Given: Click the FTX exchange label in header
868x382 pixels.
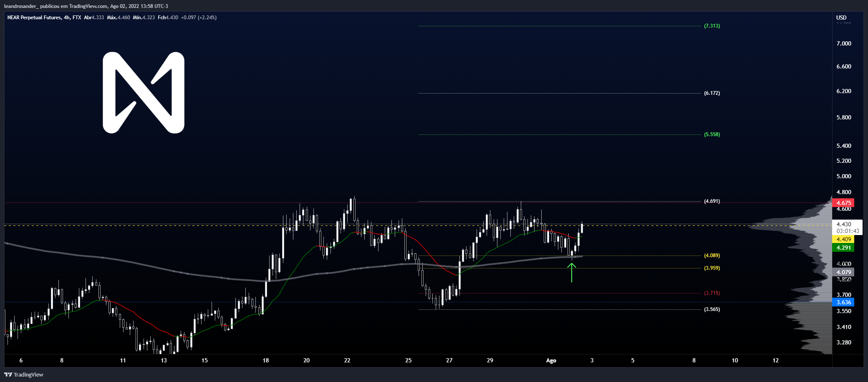Looking at the screenshot, I should coord(77,18).
